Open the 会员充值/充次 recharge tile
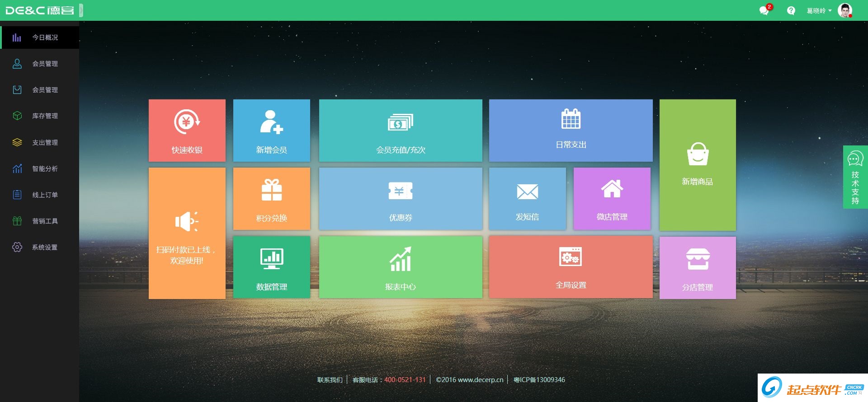The height and width of the screenshot is (402, 868). click(401, 131)
